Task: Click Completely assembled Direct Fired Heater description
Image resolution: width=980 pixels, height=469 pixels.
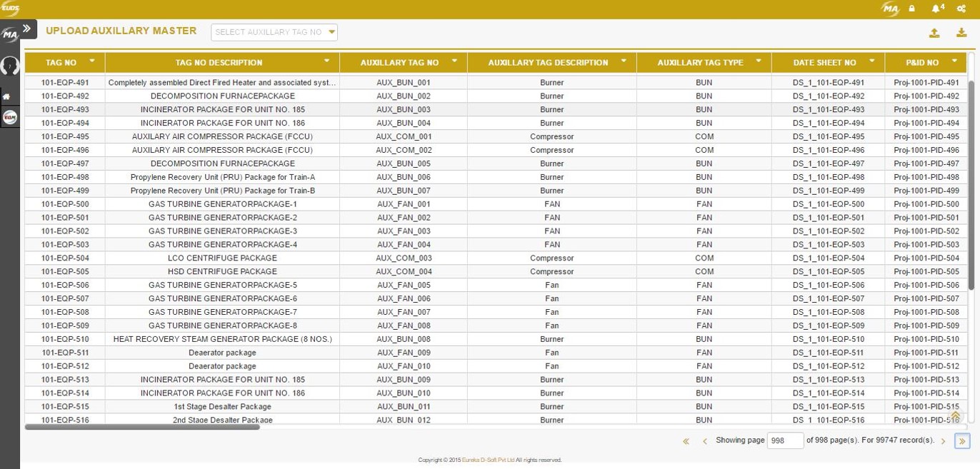Action: click(222, 83)
